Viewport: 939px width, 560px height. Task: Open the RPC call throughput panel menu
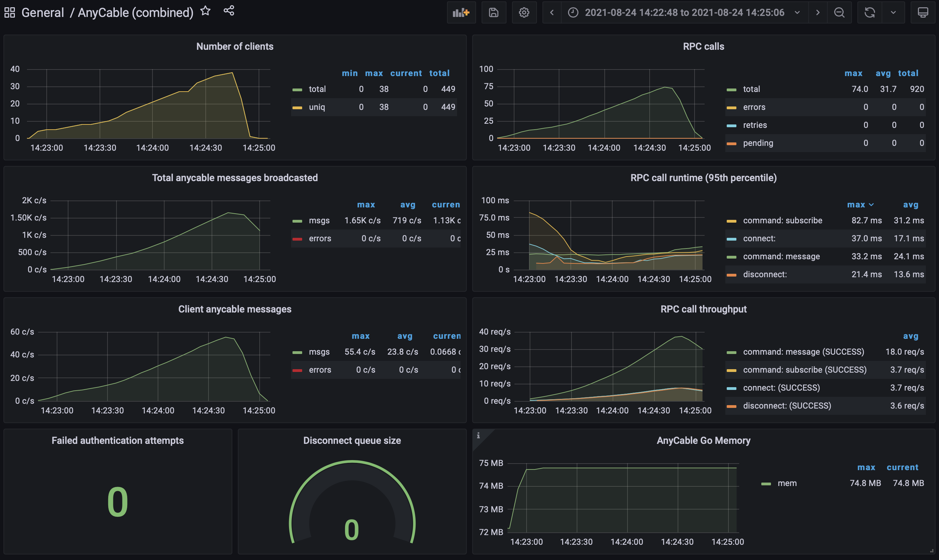point(703,309)
